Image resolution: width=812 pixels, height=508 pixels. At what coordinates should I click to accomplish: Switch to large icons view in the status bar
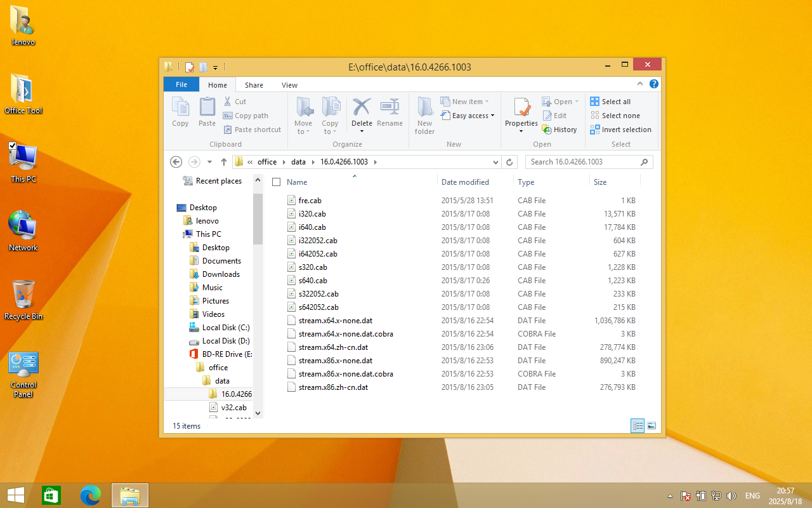point(651,426)
